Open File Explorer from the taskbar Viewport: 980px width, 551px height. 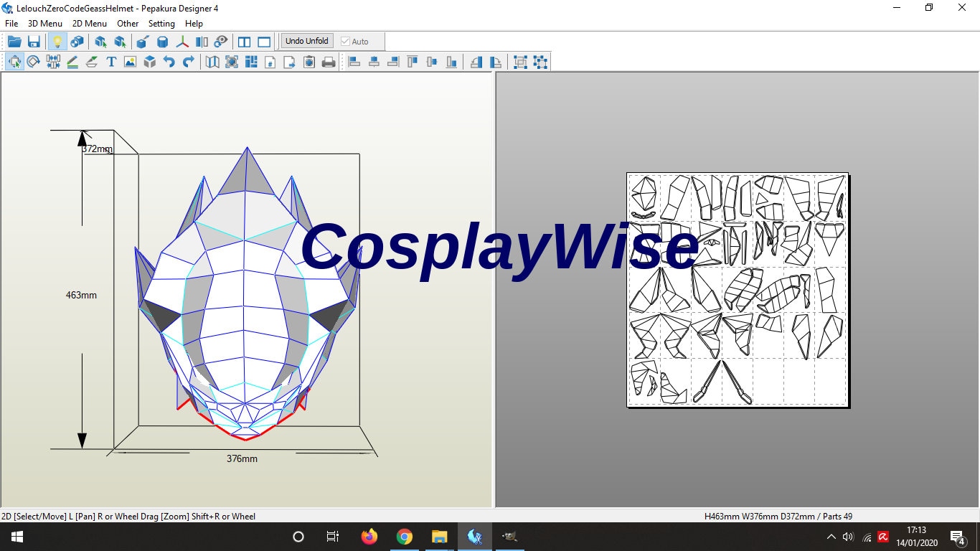pyautogui.click(x=439, y=537)
